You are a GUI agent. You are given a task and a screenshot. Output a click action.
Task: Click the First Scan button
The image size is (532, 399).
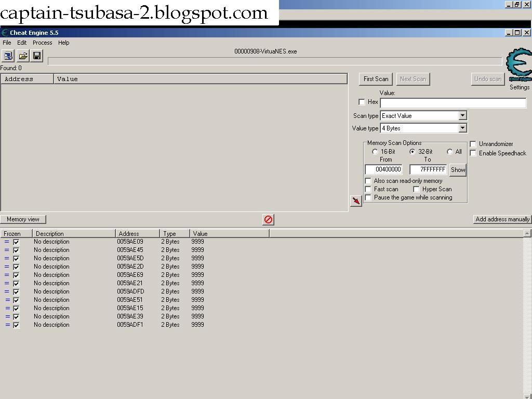(376, 79)
